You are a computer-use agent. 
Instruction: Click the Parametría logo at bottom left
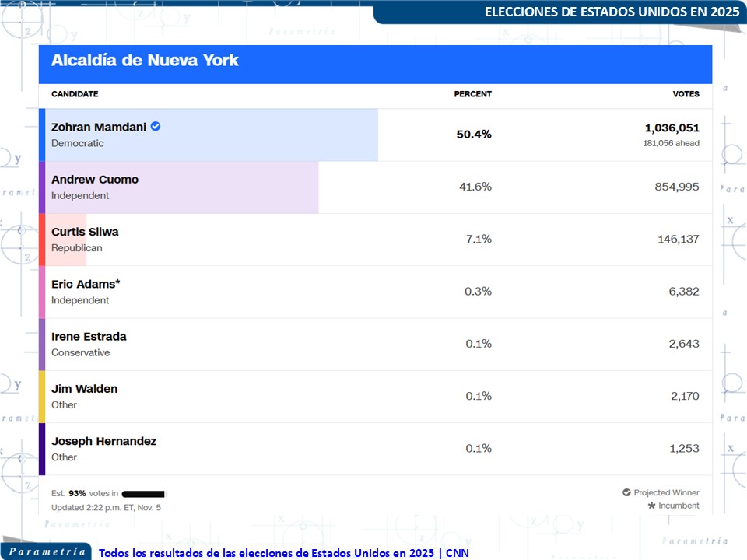coord(47,551)
